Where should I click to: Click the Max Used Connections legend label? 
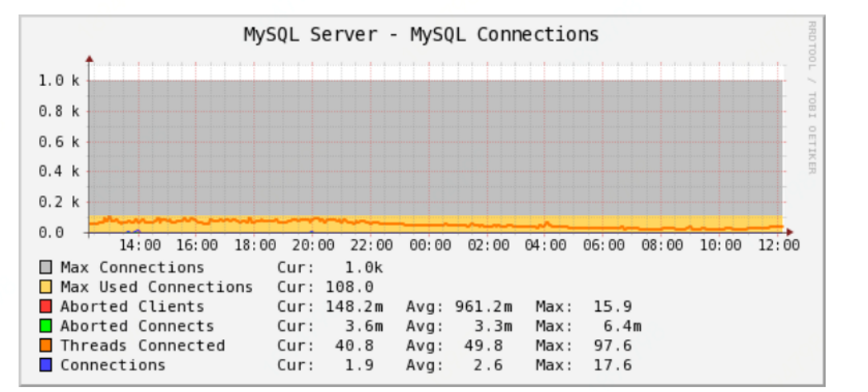tap(157, 287)
